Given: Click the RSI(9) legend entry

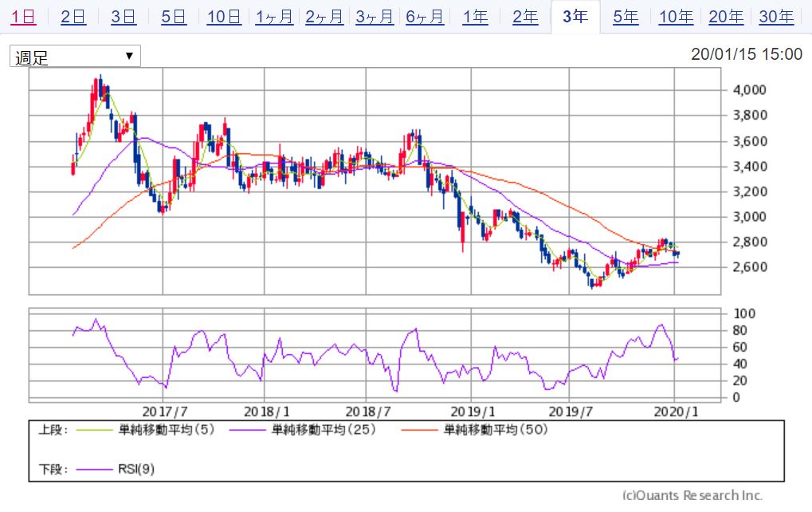Looking at the screenshot, I should pos(136,470).
